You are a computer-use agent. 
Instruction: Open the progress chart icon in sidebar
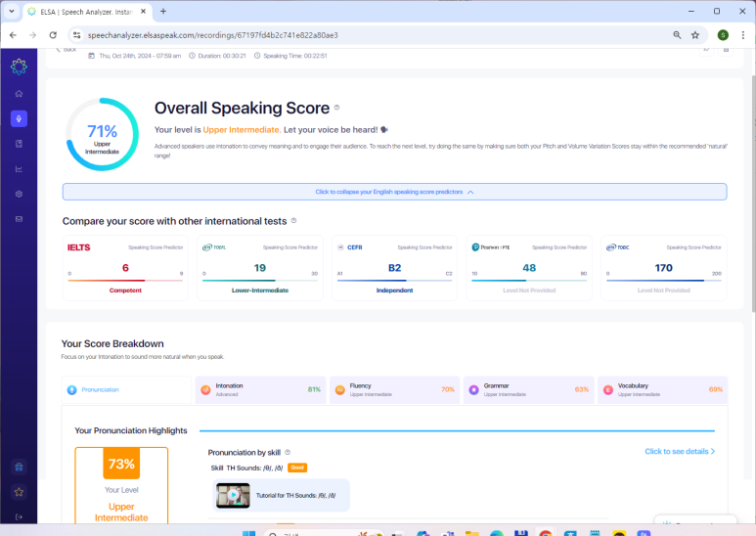[x=19, y=168]
